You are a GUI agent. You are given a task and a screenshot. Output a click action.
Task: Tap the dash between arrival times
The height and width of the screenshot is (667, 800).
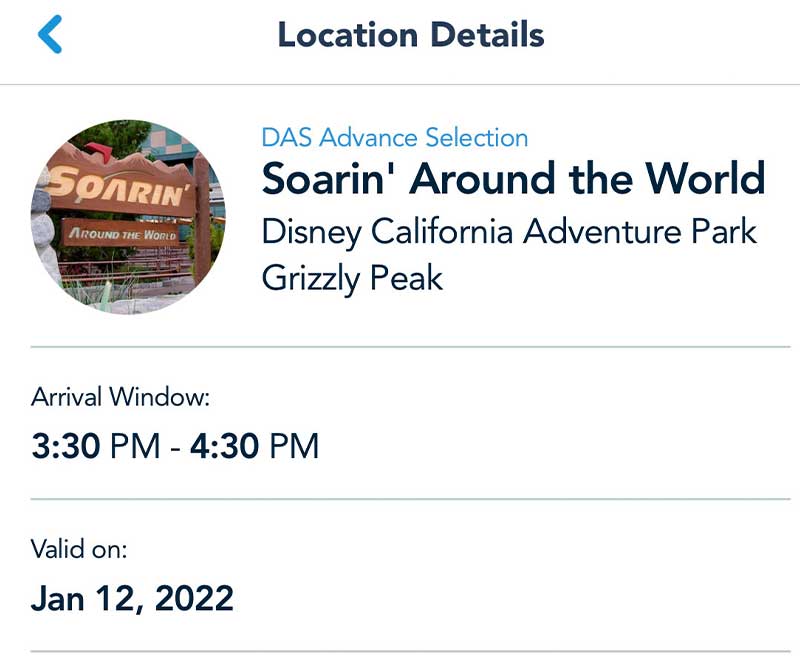(x=175, y=446)
